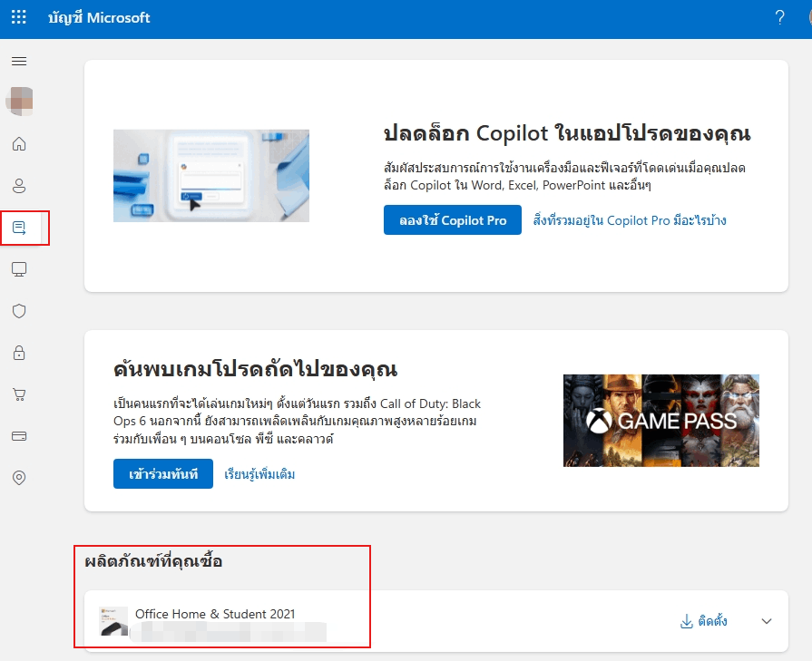Click the เข้าร่วมทันที Game Pass button
812x661 pixels.
pos(163,473)
